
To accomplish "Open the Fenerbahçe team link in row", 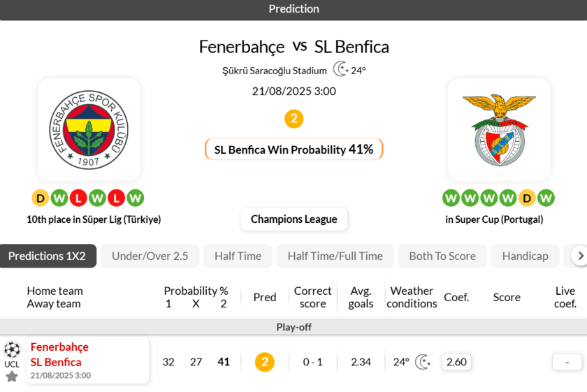I will (x=59, y=347).
